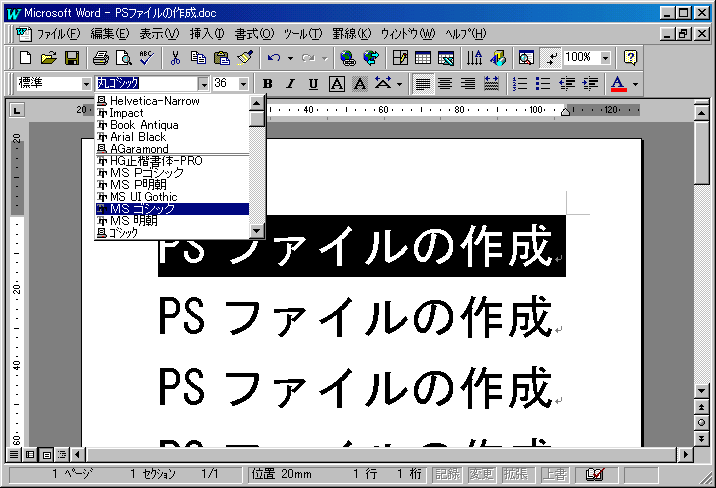Image resolution: width=716 pixels, height=488 pixels.
Task: Print the document with printer icon
Action: (x=100, y=58)
